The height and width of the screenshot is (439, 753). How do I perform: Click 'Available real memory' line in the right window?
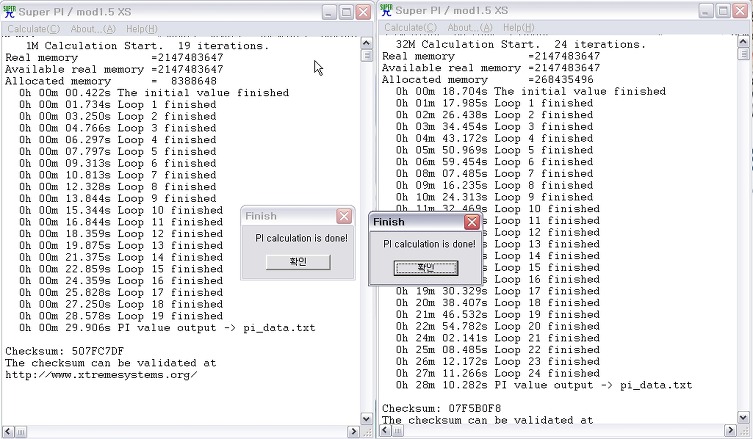coord(491,68)
